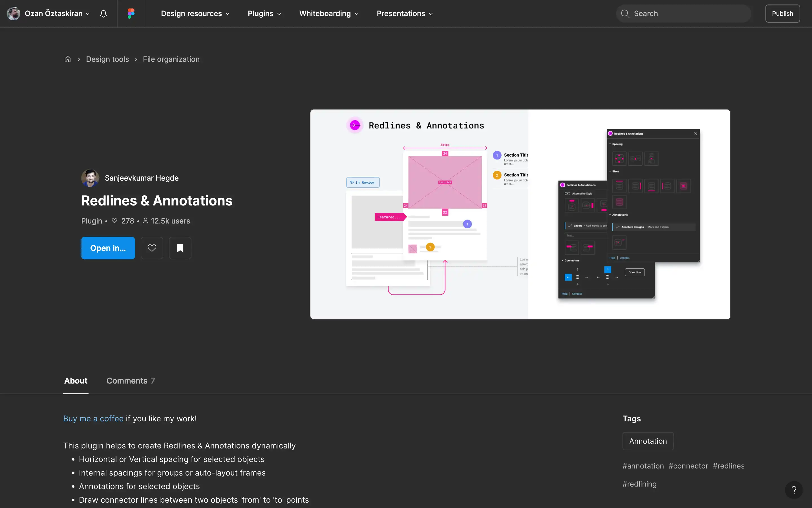Click the #connector hashtag
Viewport: 812px width, 508px height.
(688, 466)
